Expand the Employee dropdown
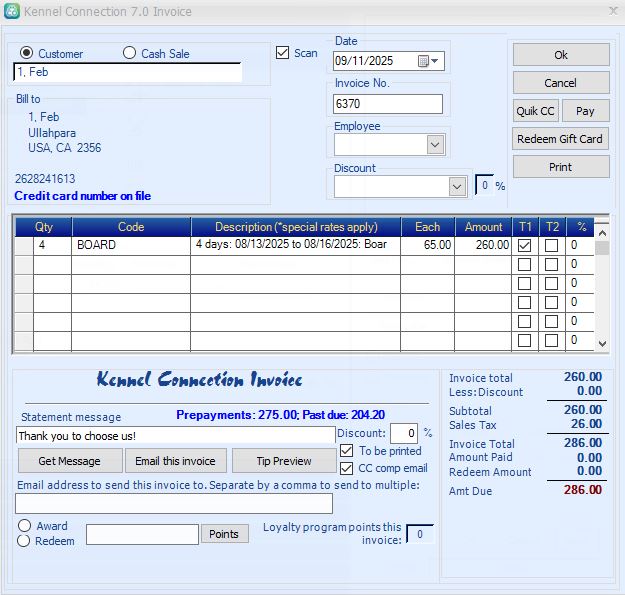The image size is (625, 595). tap(435, 145)
